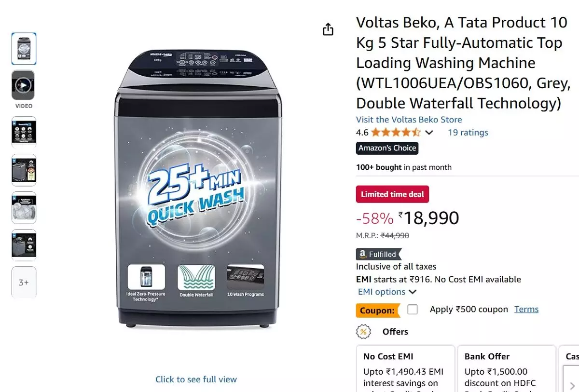Open coupon Terms link
The height and width of the screenshot is (392, 579).
[x=526, y=310]
